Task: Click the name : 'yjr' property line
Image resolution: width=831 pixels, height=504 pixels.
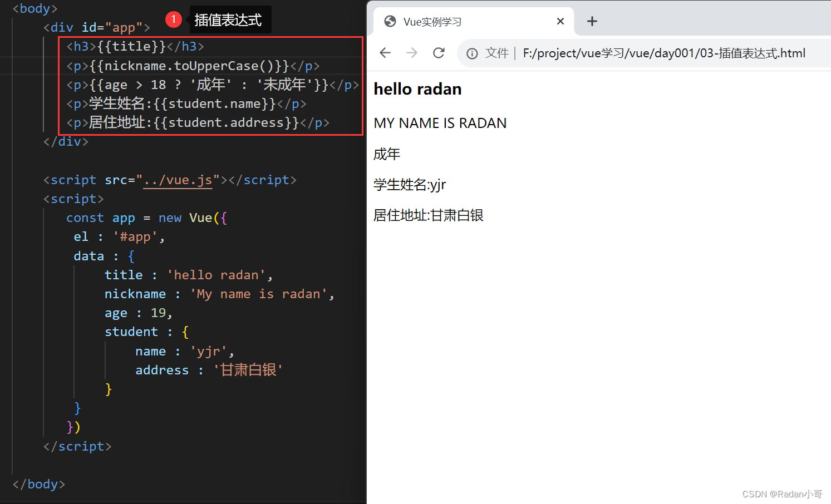Action: (185, 351)
